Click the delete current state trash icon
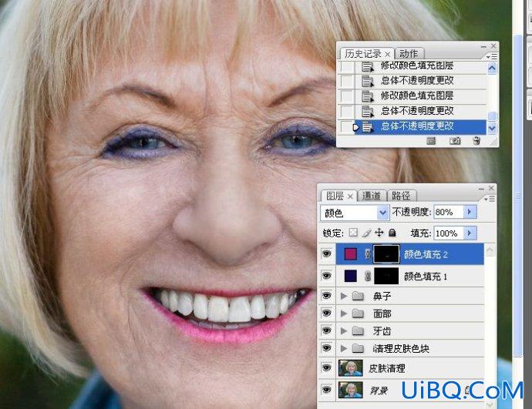 [x=476, y=140]
